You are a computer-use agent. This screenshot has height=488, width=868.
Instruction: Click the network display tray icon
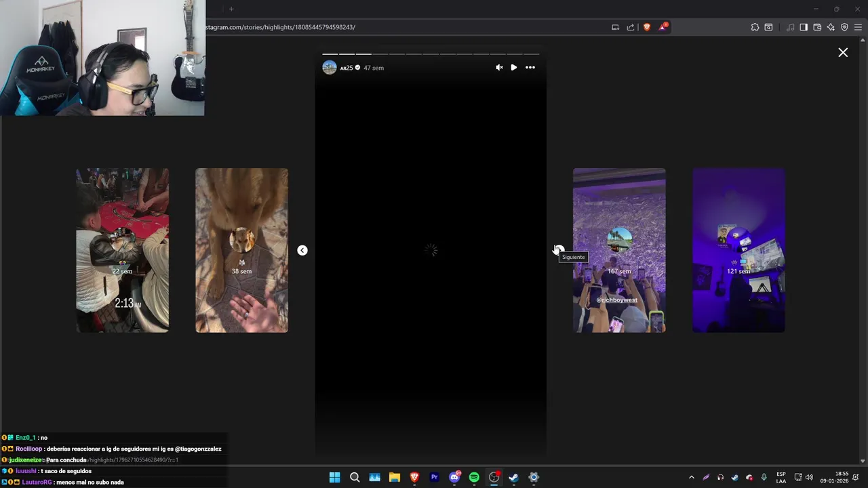point(798,477)
